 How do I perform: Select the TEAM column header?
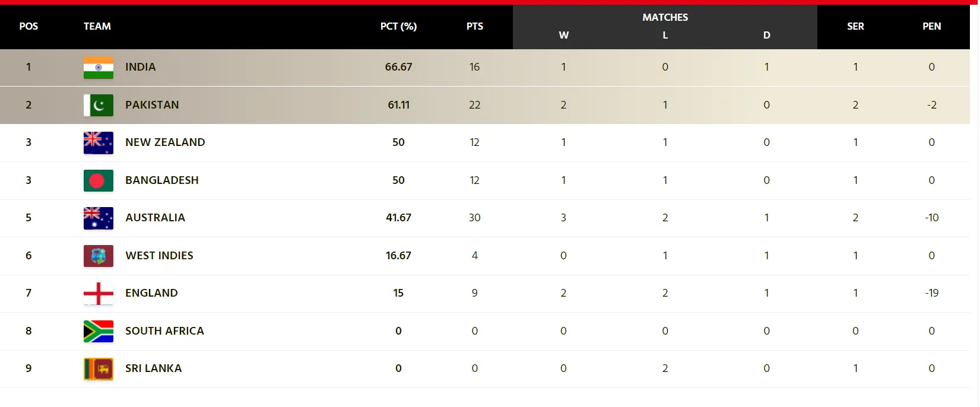point(97,26)
